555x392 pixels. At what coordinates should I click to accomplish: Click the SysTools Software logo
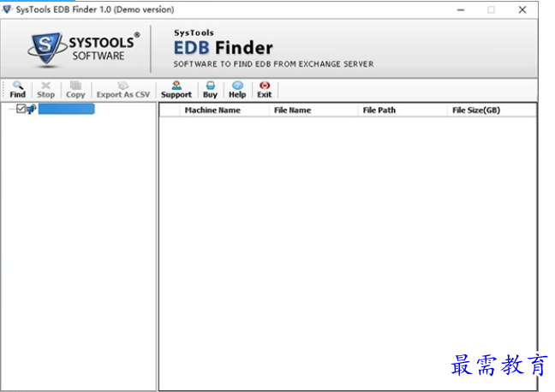click(x=84, y=49)
